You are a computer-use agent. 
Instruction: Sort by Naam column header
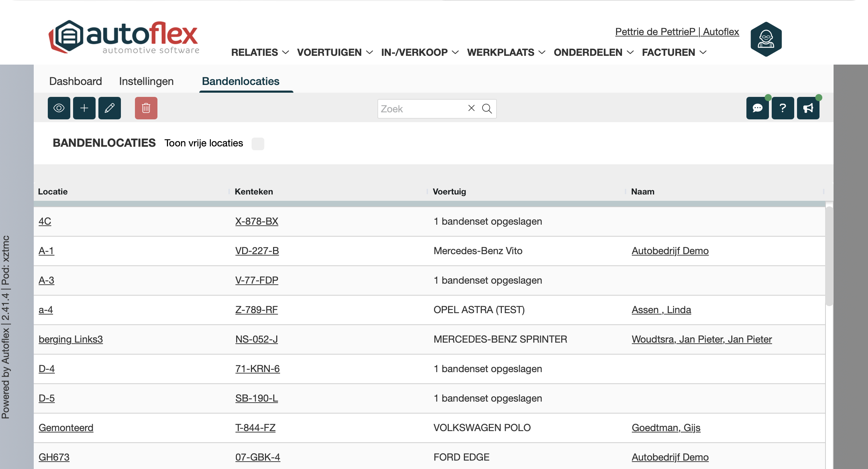click(642, 192)
